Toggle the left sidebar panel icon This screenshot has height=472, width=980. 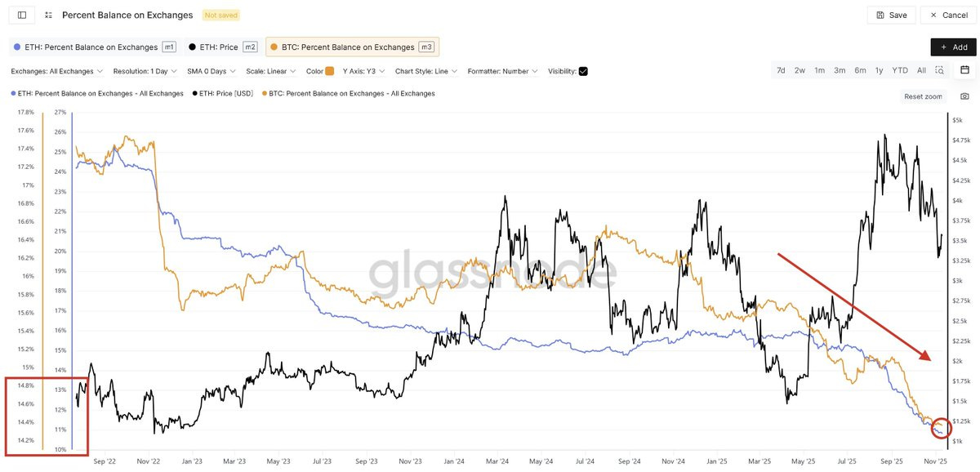pos(20,15)
